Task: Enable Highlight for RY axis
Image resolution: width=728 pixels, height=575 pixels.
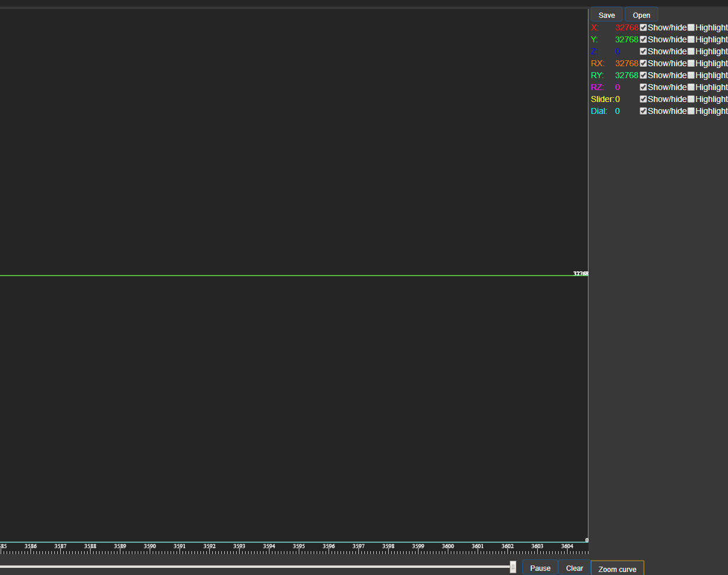Action: click(691, 75)
